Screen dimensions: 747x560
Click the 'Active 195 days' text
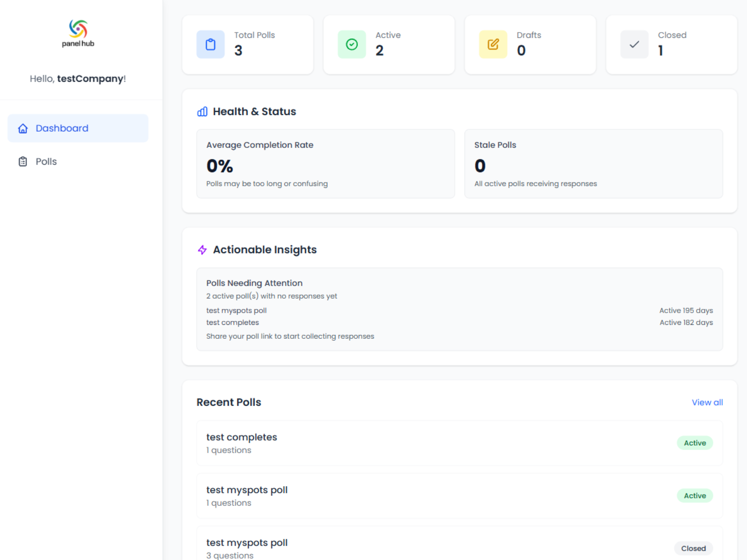point(686,310)
